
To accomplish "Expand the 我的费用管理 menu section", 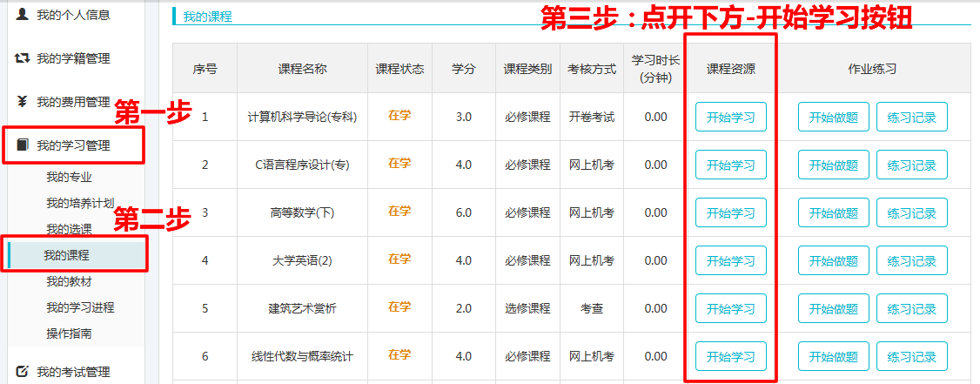I will coord(73,102).
